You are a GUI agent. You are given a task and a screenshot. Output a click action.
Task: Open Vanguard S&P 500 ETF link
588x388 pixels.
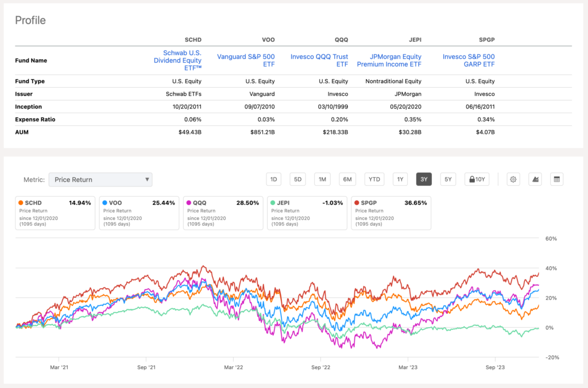pos(246,60)
